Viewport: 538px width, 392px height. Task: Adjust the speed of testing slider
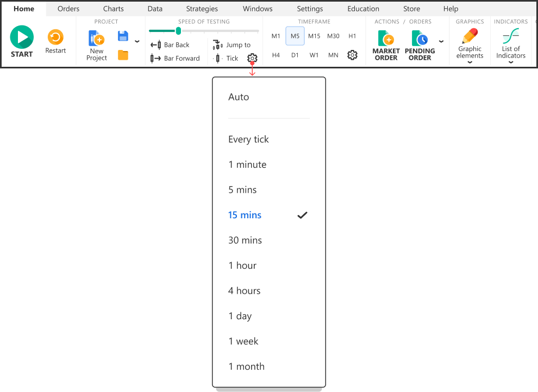pyautogui.click(x=178, y=31)
